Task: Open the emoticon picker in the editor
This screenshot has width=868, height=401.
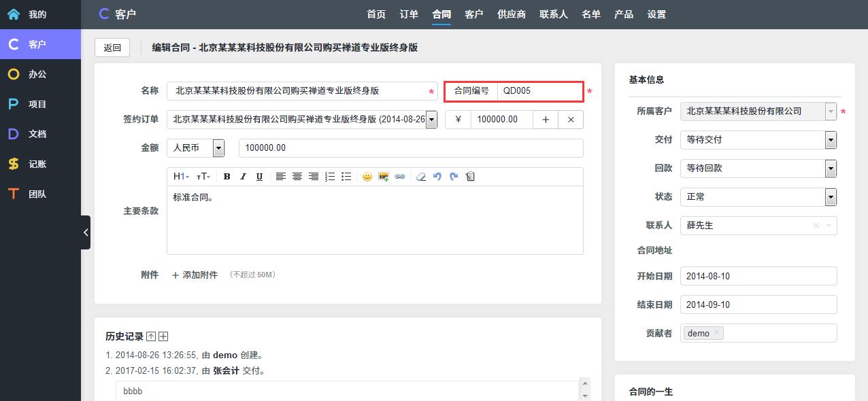Action: tap(367, 177)
